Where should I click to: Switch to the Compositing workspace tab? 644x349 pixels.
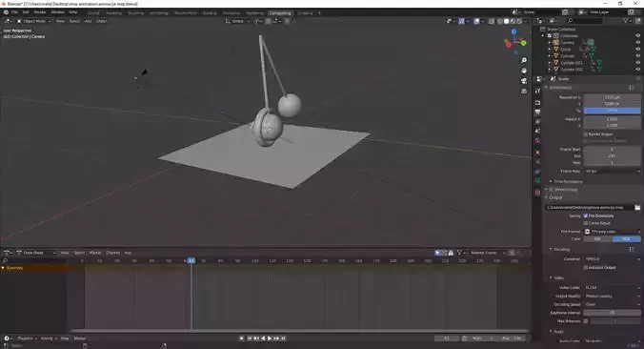pyautogui.click(x=280, y=13)
